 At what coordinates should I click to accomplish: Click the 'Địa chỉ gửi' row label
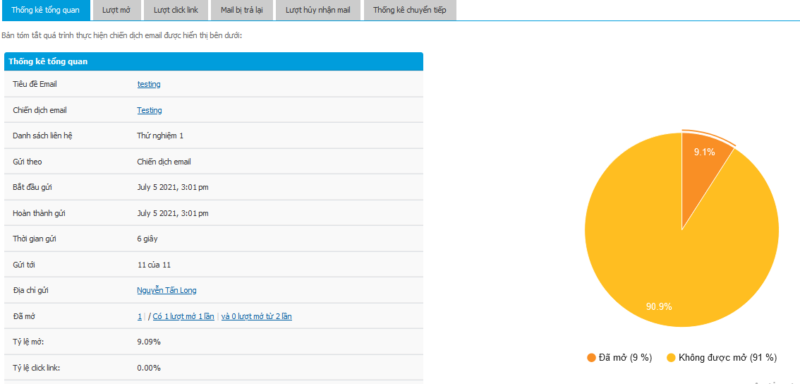point(30,290)
